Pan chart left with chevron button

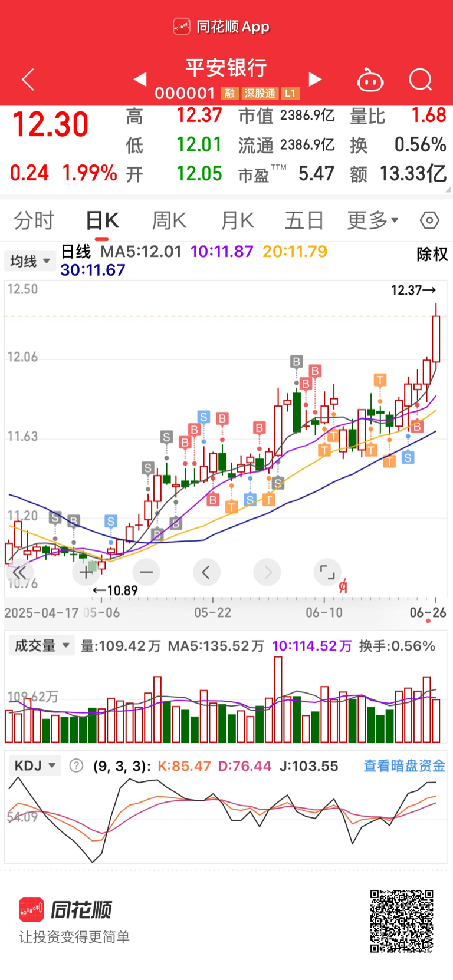[206, 572]
